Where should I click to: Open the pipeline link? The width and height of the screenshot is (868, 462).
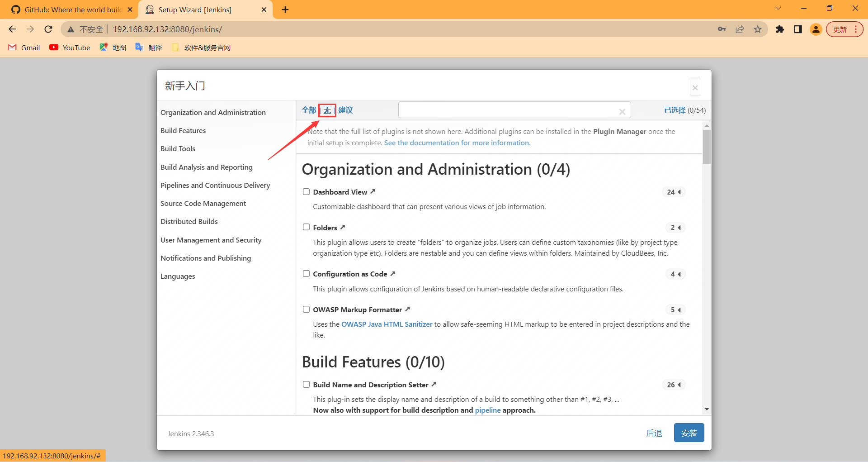[488, 410]
